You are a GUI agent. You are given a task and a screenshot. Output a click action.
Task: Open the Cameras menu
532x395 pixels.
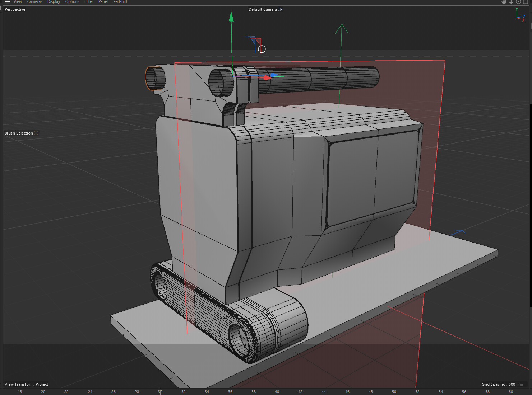(x=34, y=2)
